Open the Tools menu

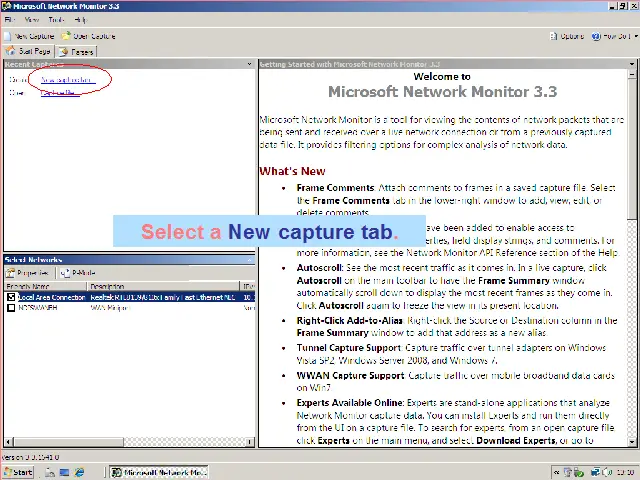(x=56, y=20)
